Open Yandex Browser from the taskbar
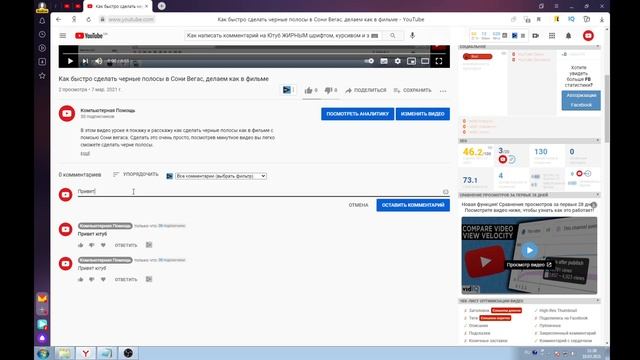Viewport: 640px width, 360px height. 86,353
